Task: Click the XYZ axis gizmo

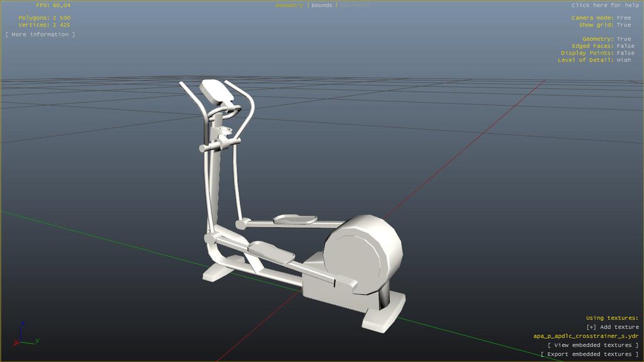Action: (24, 336)
